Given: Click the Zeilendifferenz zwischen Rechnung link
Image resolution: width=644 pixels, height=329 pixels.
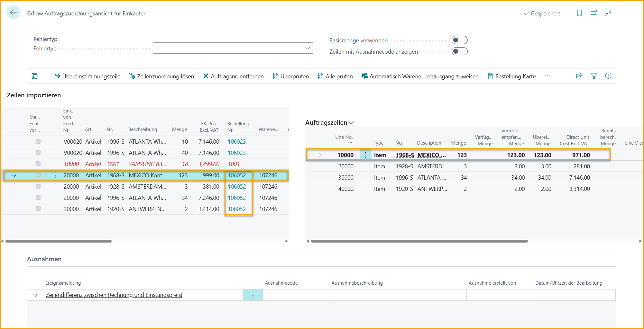Looking at the screenshot, I should coord(114,295).
